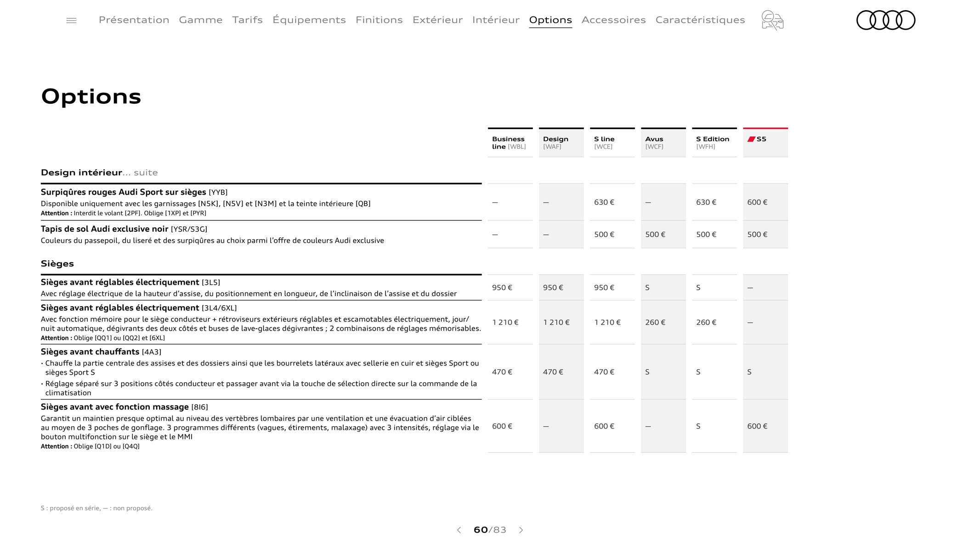Click the Design [WAF] column header

[561, 142]
